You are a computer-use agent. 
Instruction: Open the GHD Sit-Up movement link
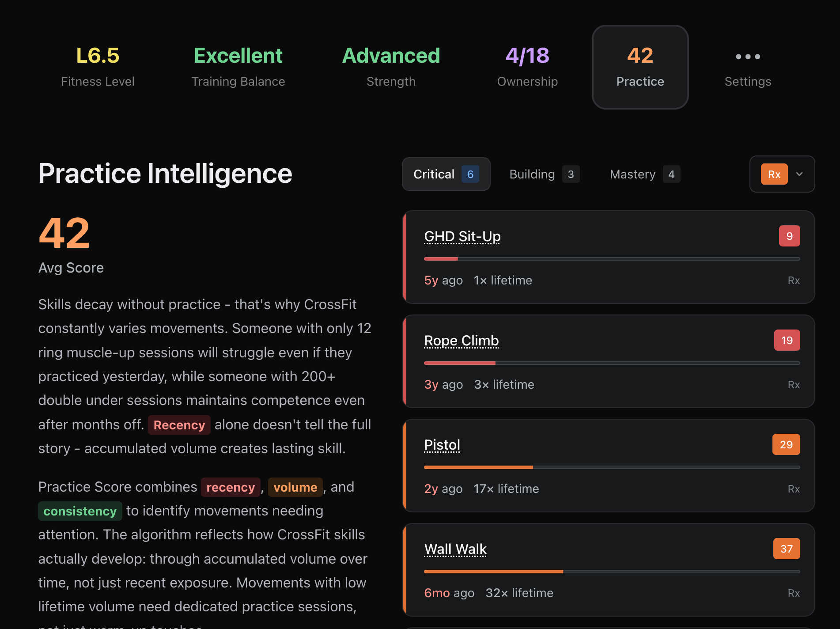point(462,236)
